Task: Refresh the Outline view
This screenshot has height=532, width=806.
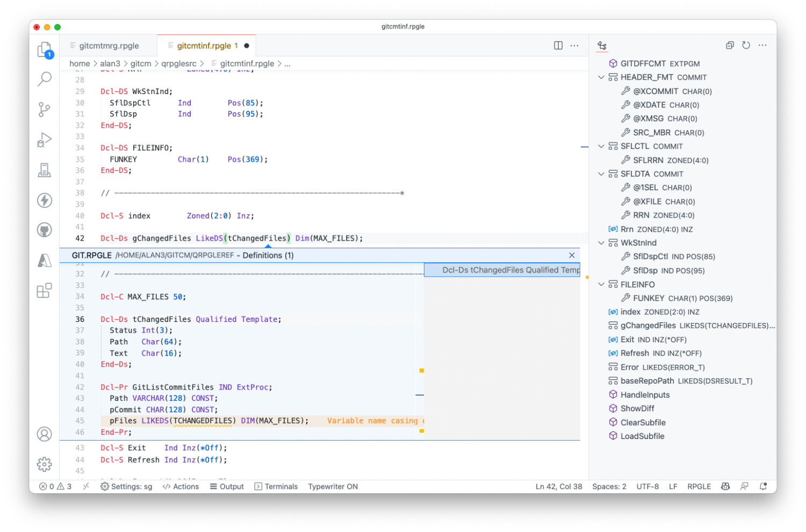Action: pos(746,45)
